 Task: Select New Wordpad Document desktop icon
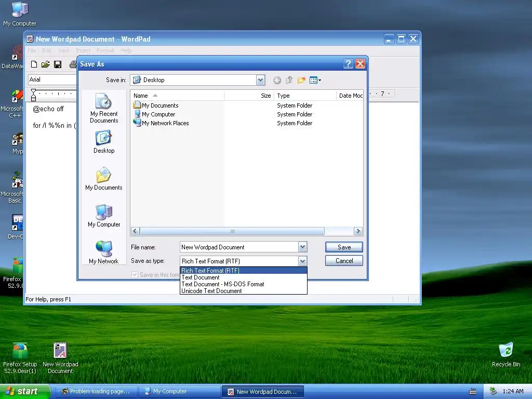[x=60, y=358]
